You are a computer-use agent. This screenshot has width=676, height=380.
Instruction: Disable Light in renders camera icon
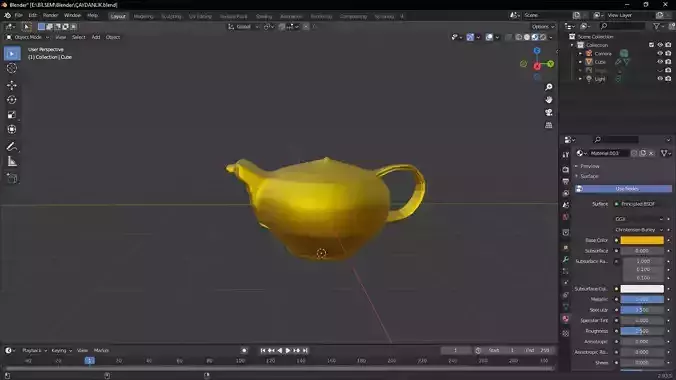(x=668, y=79)
